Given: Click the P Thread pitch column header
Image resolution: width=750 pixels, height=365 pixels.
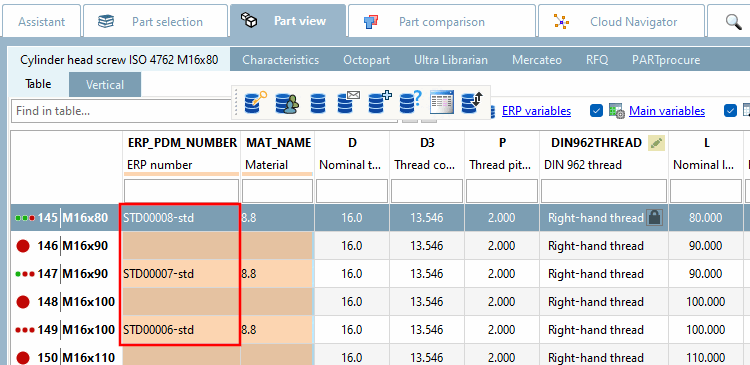Looking at the screenshot, I should pos(502,154).
